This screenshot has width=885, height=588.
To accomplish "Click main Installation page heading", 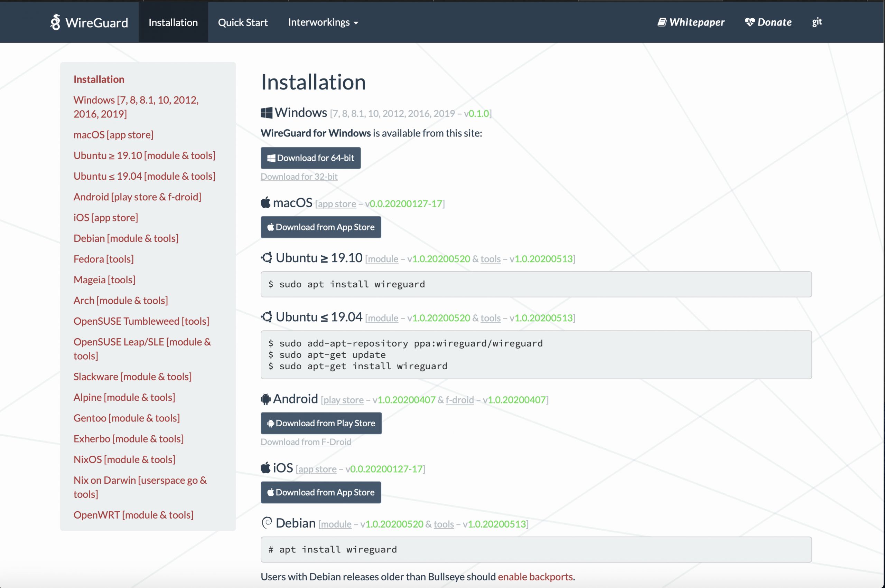I will [x=313, y=82].
